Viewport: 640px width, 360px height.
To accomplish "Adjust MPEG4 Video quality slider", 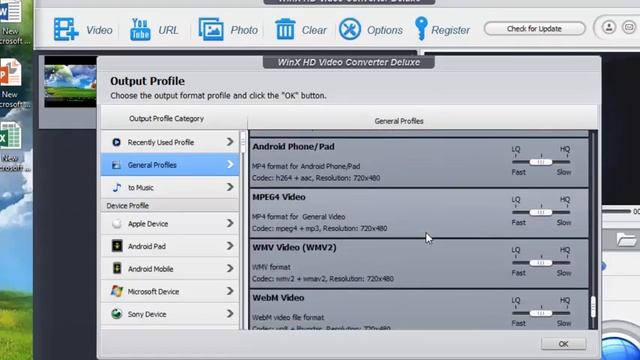I will click(x=541, y=212).
